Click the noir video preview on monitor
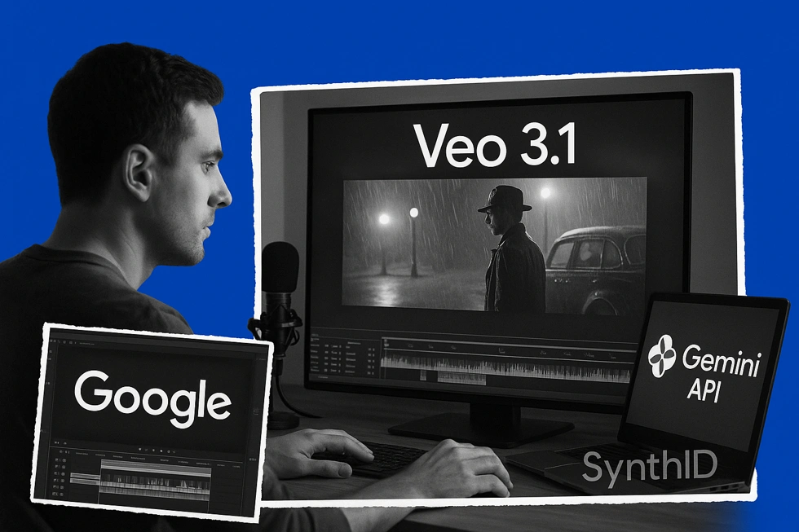 (x=494, y=244)
